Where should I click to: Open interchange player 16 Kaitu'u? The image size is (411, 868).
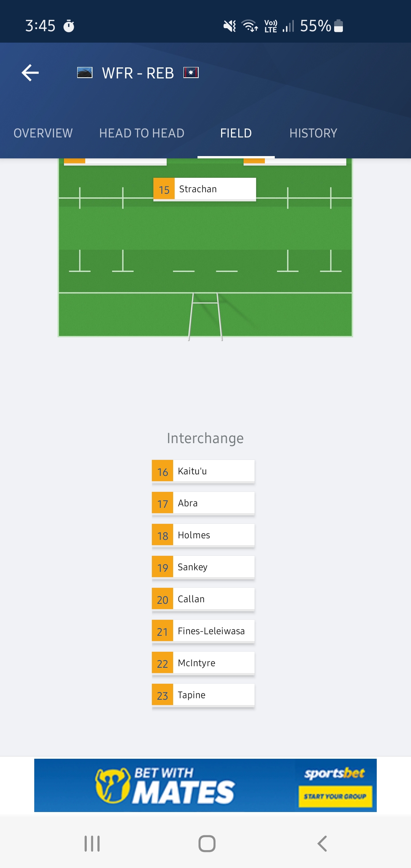click(203, 471)
